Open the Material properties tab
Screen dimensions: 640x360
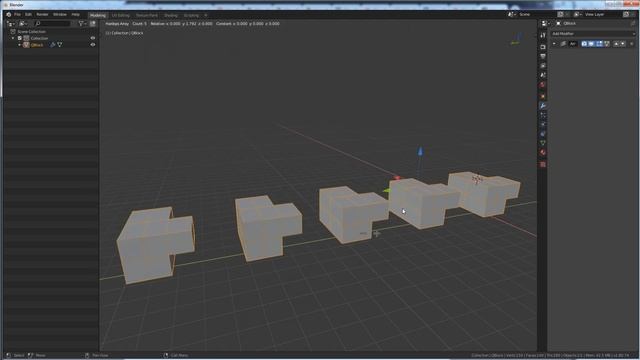[x=543, y=153]
